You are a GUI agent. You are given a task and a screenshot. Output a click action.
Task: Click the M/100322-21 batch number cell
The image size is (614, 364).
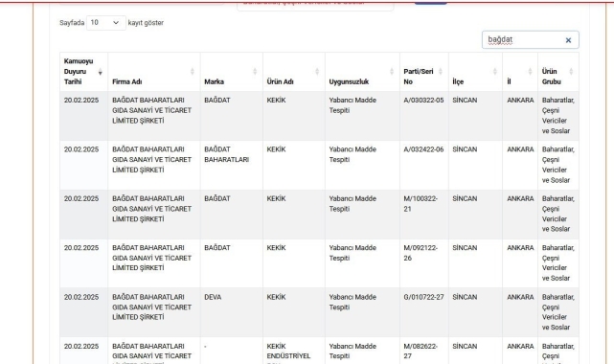[423, 215]
